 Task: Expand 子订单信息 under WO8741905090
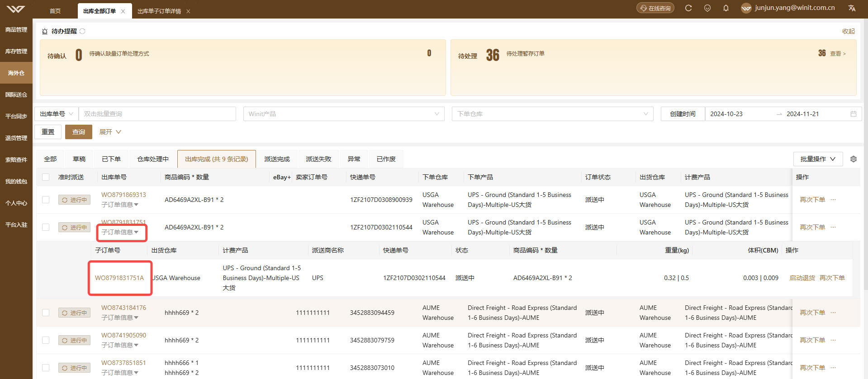[x=120, y=345]
